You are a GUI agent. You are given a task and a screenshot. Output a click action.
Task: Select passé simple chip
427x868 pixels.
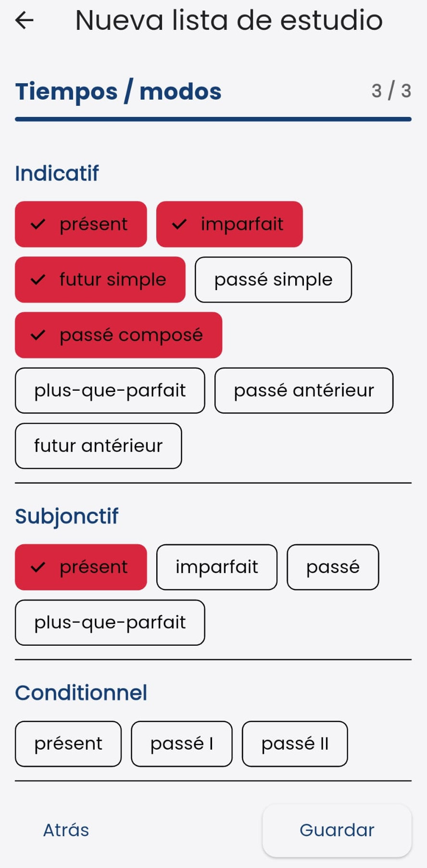(x=273, y=280)
